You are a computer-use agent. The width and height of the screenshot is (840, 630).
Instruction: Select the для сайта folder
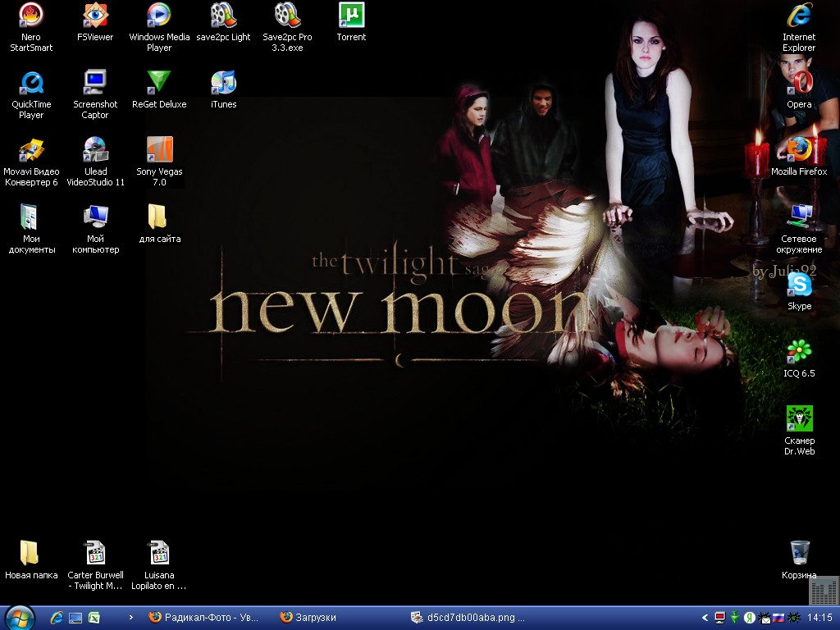(159, 224)
